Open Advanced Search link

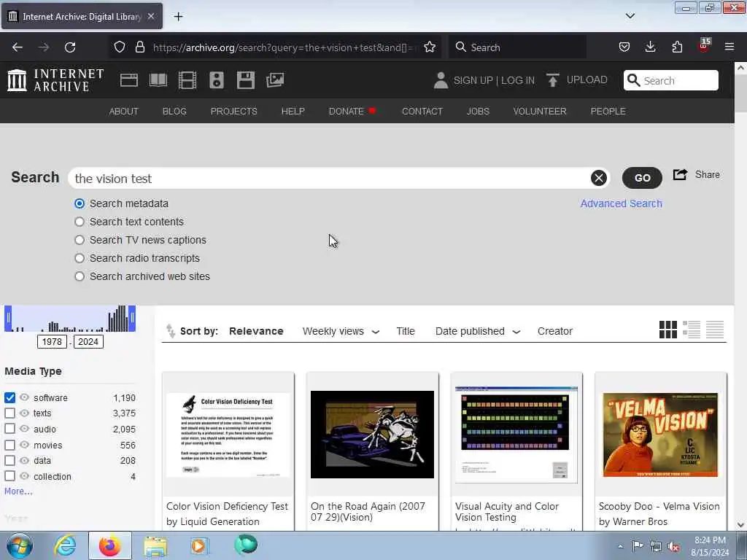point(622,204)
